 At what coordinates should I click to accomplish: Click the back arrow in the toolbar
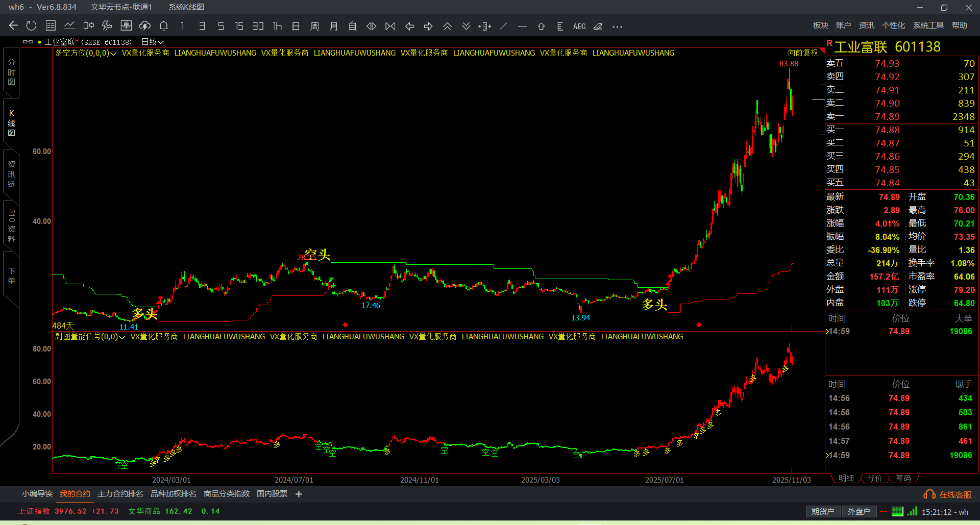tap(13, 26)
